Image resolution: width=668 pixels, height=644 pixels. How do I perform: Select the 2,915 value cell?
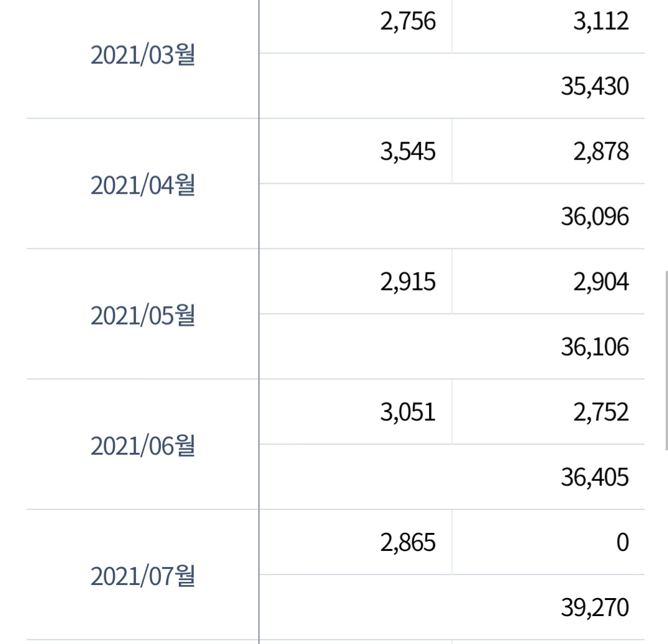pos(356,282)
